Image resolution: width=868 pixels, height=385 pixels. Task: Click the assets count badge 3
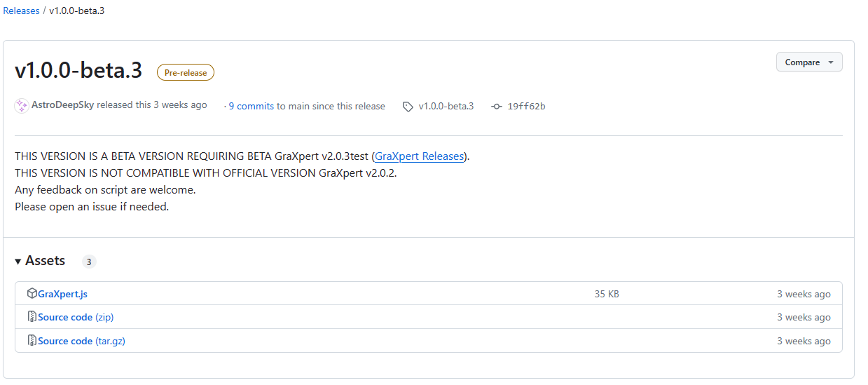point(89,262)
